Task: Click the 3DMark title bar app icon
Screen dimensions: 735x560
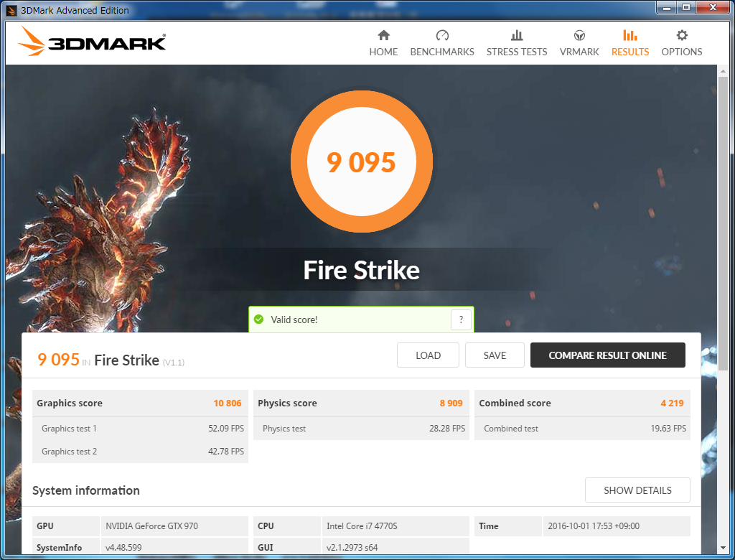Action: [x=11, y=10]
